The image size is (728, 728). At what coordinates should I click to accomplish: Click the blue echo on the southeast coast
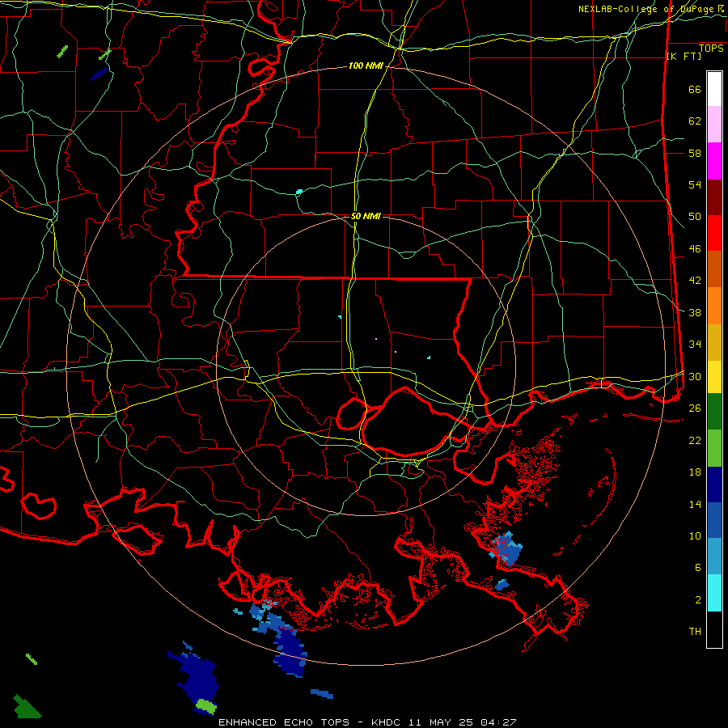[x=506, y=549]
